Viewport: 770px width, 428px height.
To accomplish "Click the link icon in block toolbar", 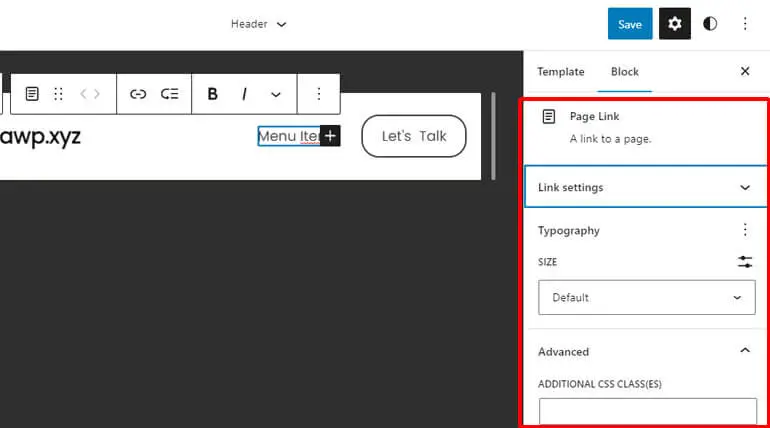I will coord(138,94).
